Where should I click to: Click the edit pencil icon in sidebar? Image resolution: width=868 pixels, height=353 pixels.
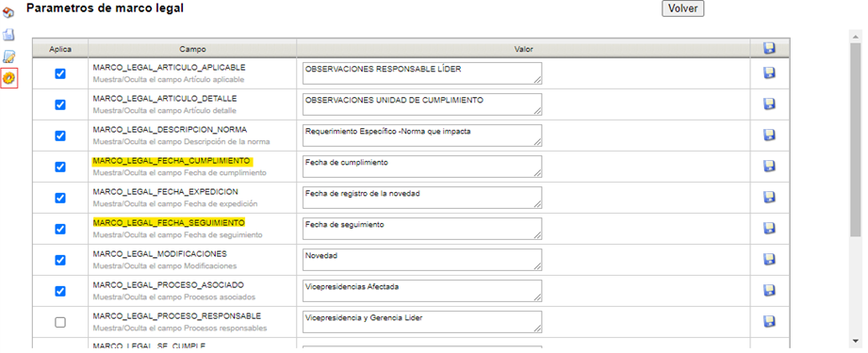pyautogui.click(x=8, y=56)
